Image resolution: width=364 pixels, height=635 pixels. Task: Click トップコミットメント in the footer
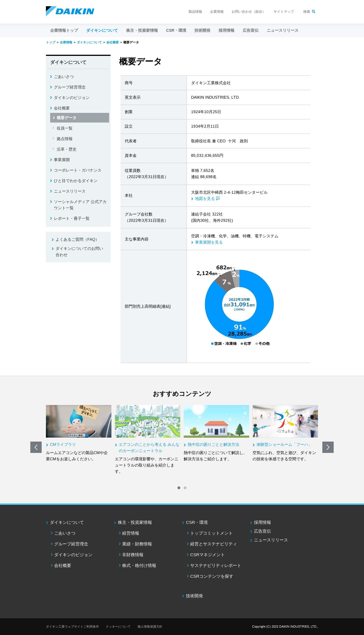211,533
